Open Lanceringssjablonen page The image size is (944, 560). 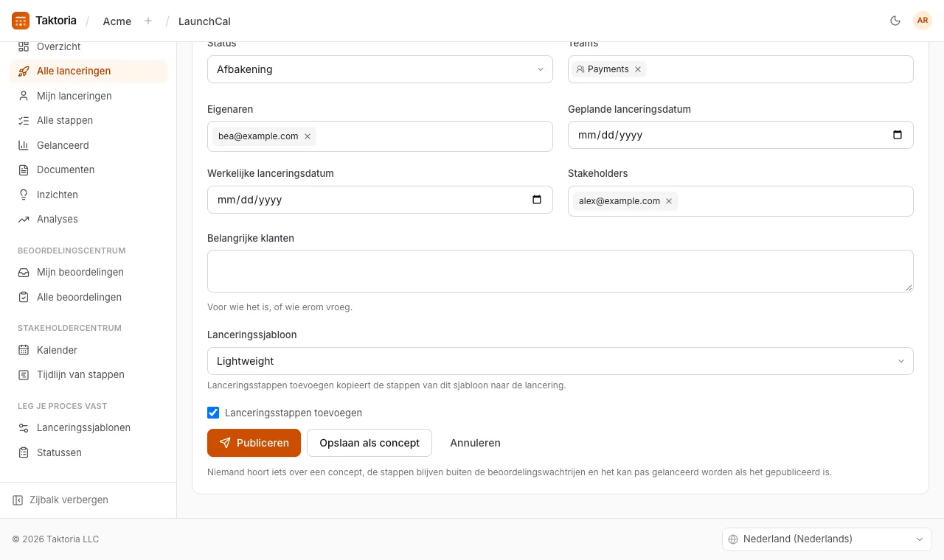click(88, 427)
